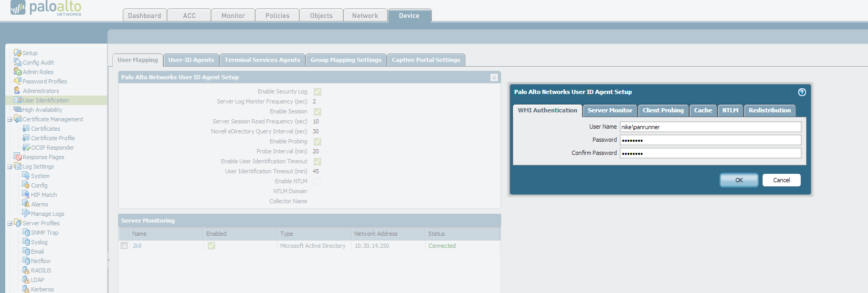868x293 pixels.
Task: Open the Server Monitor tab in dialog
Action: point(610,110)
